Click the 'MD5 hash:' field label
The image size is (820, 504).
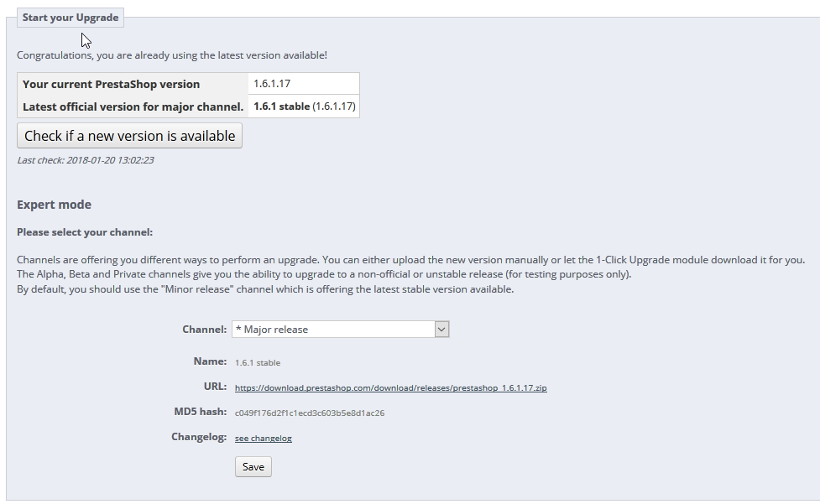coord(200,412)
